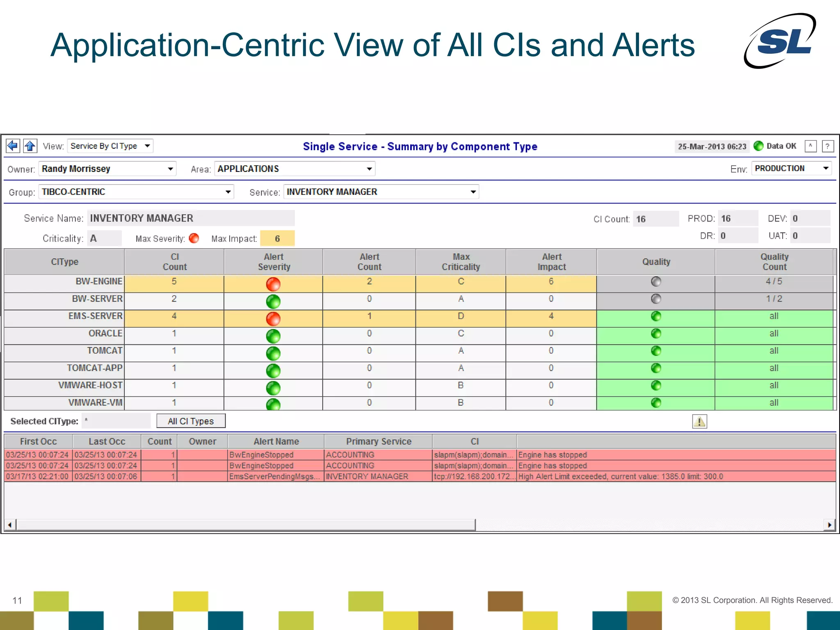Image resolution: width=840 pixels, height=630 pixels.
Task: Open the Owner Randy Morrissey dropdown
Action: (107, 169)
